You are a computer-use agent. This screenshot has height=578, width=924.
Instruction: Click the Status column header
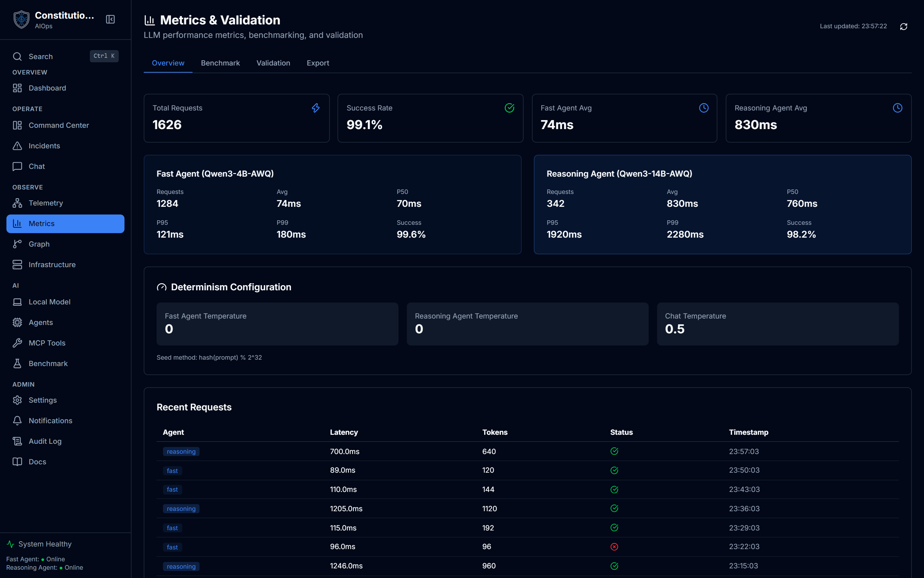(621, 432)
